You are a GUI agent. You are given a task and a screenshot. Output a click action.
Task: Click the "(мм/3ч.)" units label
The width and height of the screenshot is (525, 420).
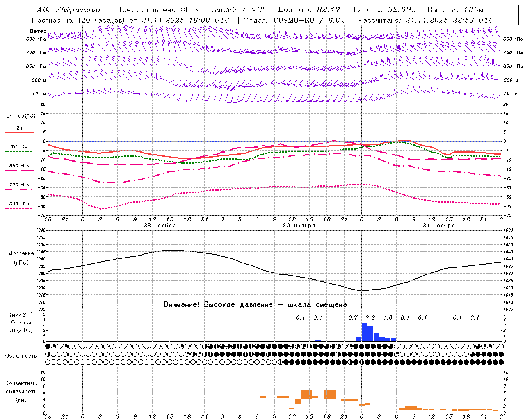(x=21, y=315)
